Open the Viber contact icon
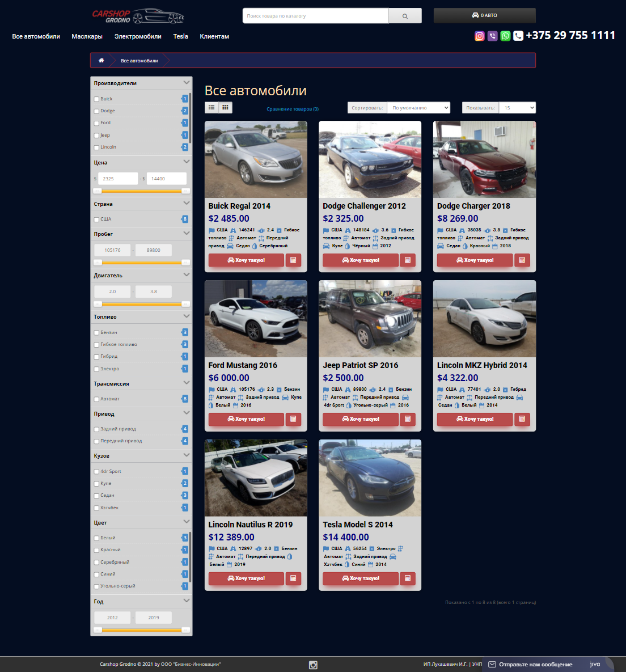The image size is (626, 672). (x=492, y=36)
